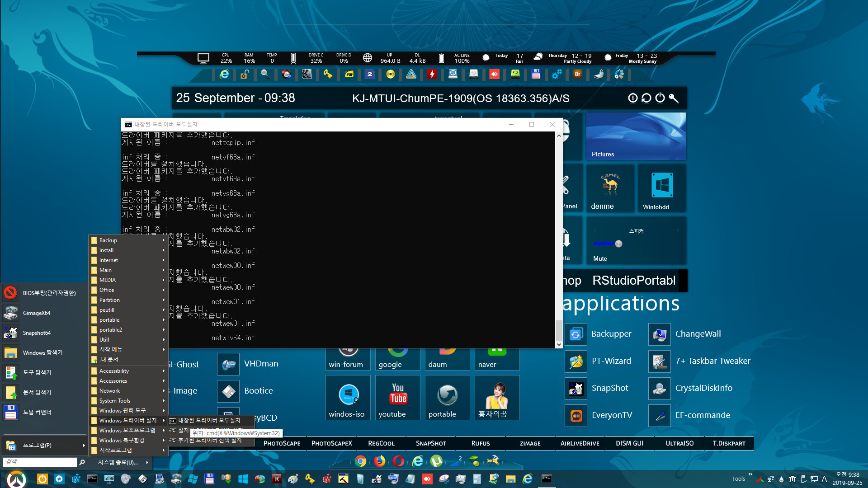868x488 pixels.
Task: Click the RUFUS launcher button
Action: pyautogui.click(x=481, y=443)
